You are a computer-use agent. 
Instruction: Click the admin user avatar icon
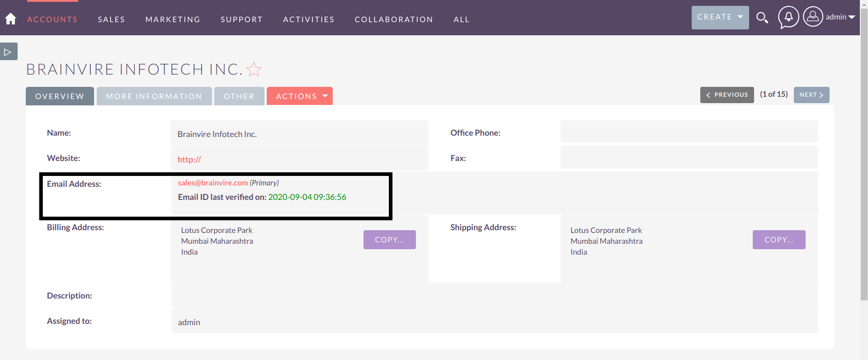click(813, 17)
